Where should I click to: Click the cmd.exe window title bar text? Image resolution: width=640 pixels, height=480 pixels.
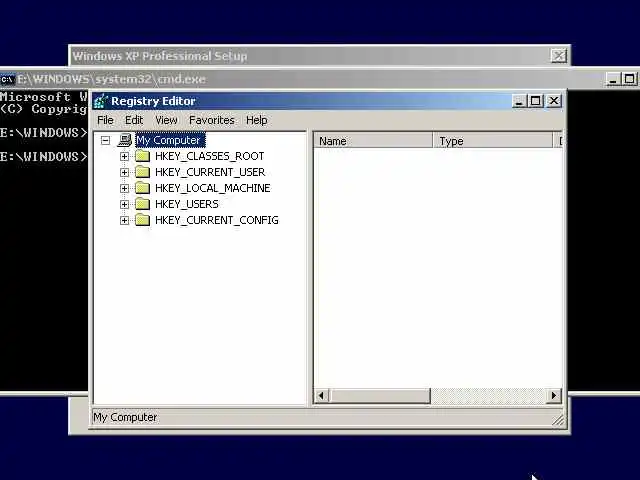[111, 79]
